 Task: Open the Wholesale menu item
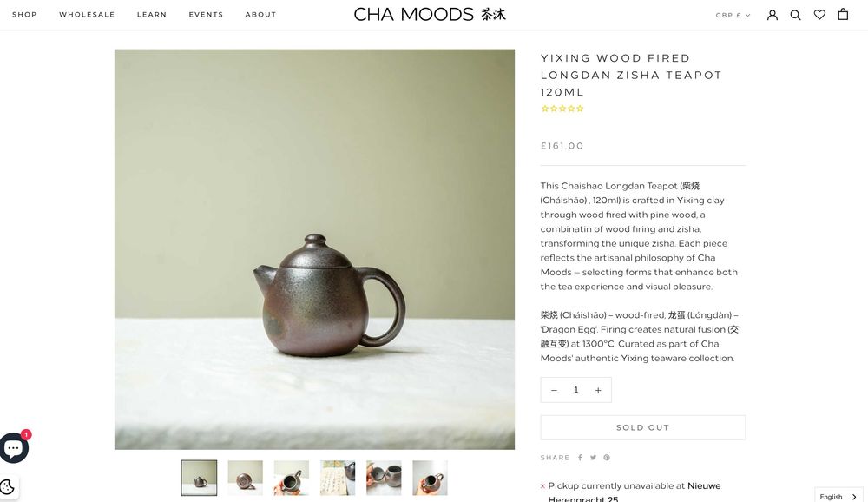(87, 15)
